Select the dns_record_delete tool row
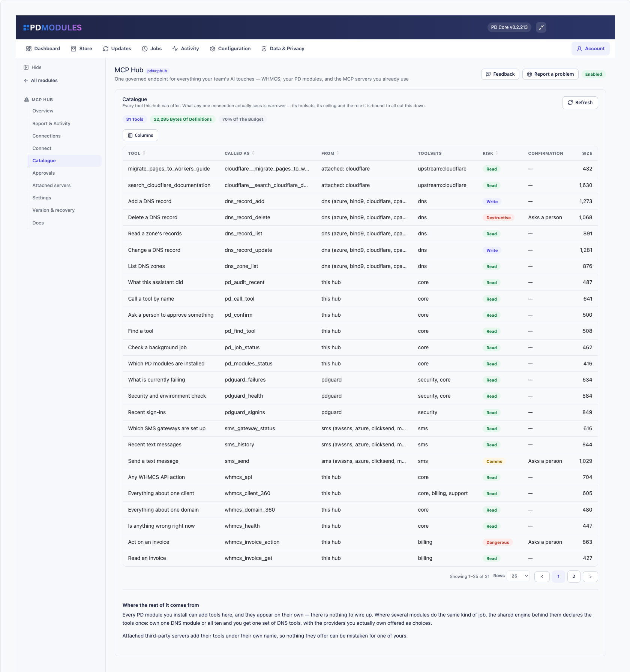The image size is (630, 672). (x=360, y=217)
